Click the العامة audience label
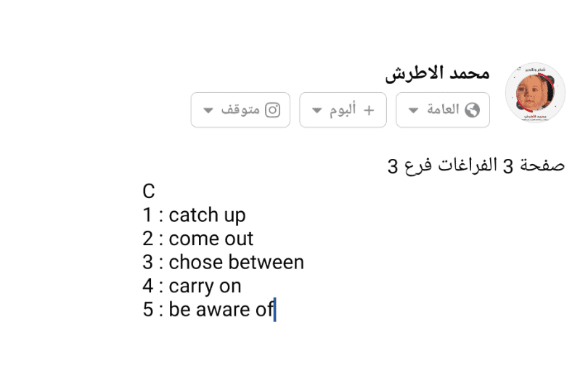 tap(443, 110)
